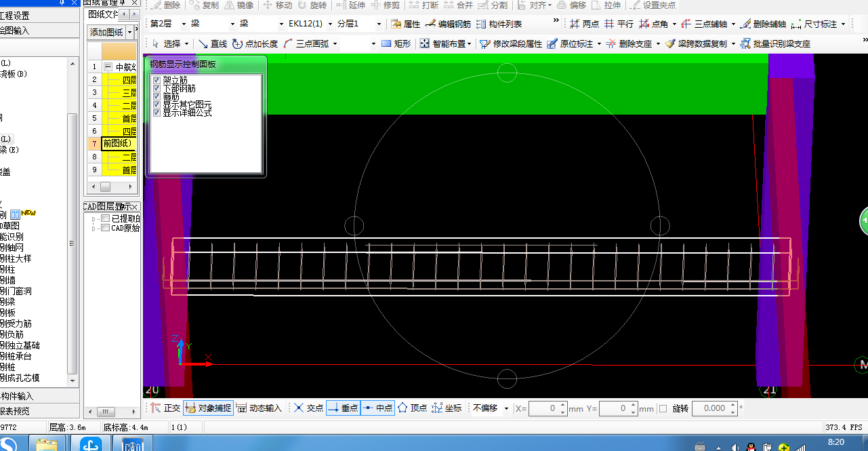Image resolution: width=868 pixels, height=451 pixels.
Task: Toggle 动态输入 (dynamic input)
Action: (x=259, y=408)
